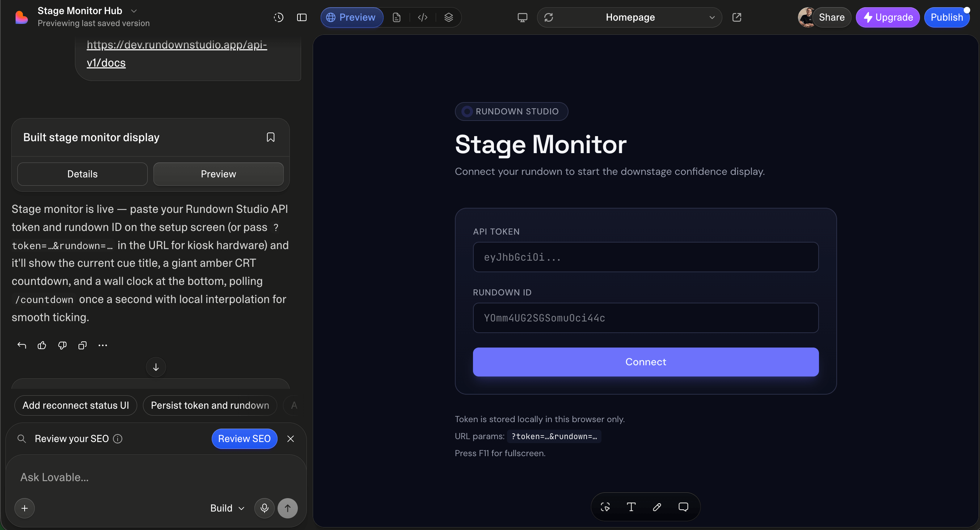Viewport: 980px width, 530px height.
Task: Click the Upgrade button
Action: click(888, 17)
